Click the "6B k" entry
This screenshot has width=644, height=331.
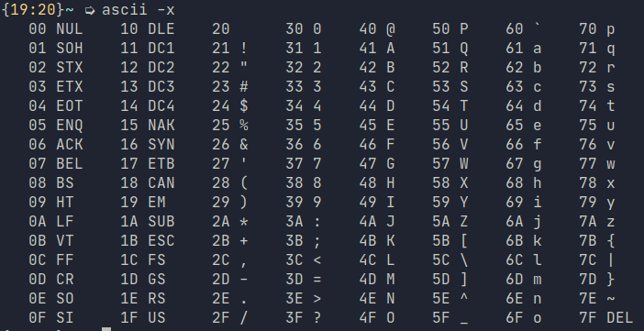(524, 240)
